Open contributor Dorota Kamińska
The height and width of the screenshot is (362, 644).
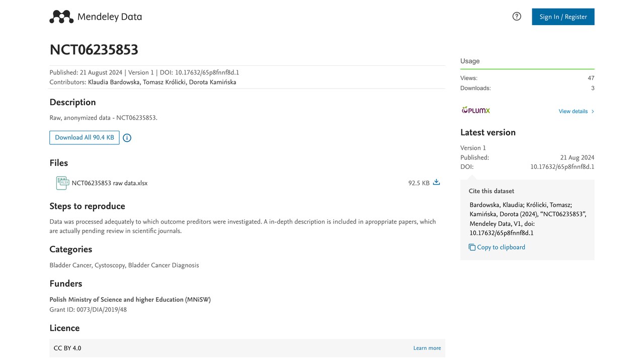click(x=212, y=82)
